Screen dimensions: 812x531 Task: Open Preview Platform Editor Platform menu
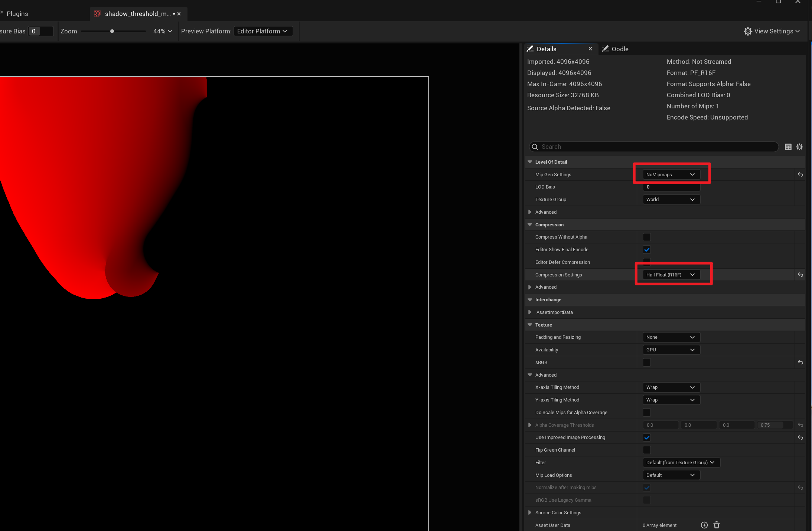[262, 31]
